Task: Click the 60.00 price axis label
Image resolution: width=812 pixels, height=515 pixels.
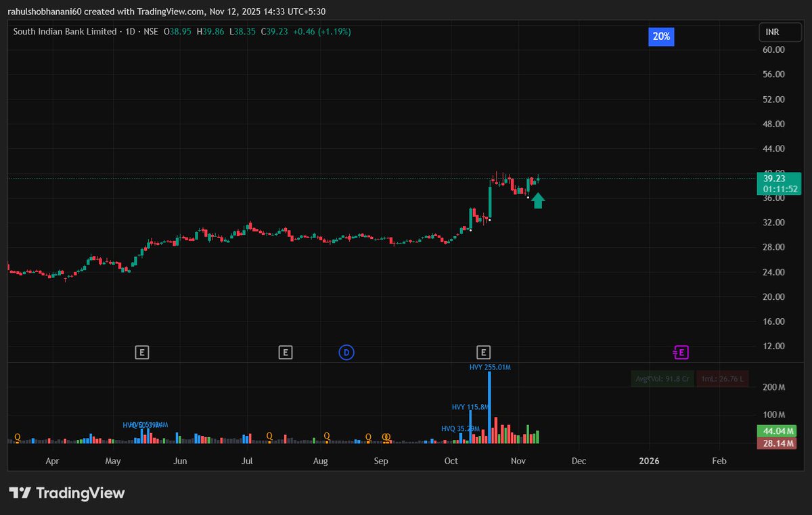Action: [x=772, y=50]
